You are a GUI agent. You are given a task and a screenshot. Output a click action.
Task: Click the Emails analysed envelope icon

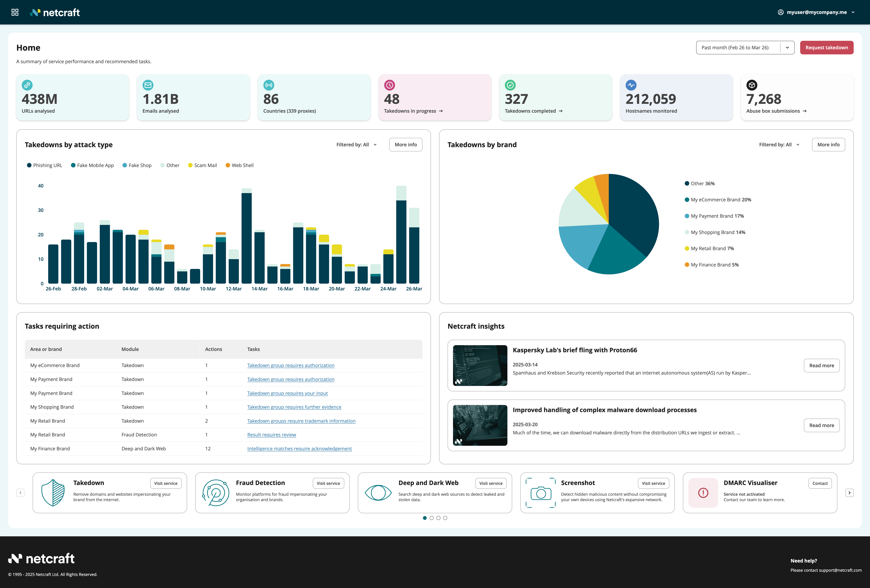(148, 85)
